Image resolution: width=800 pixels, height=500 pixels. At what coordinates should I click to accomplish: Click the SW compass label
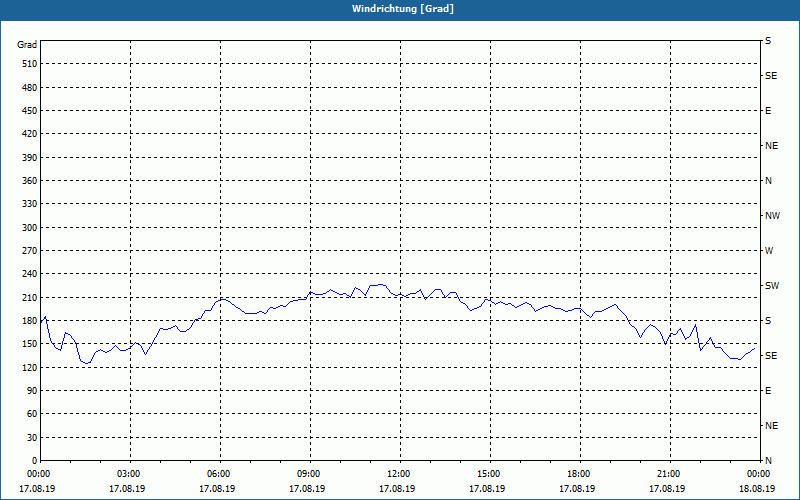[x=772, y=286]
